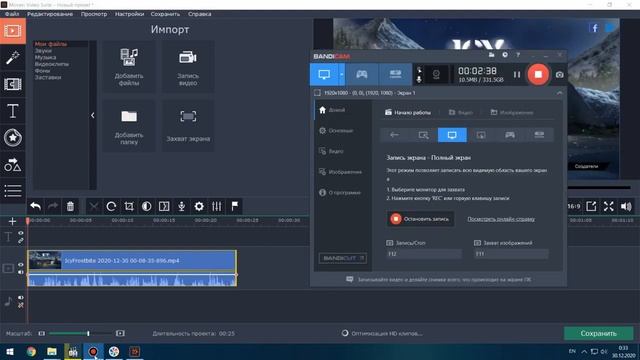Click the Movavi preview volume speaker
This screenshot has width=640, height=360.
click(x=626, y=207)
